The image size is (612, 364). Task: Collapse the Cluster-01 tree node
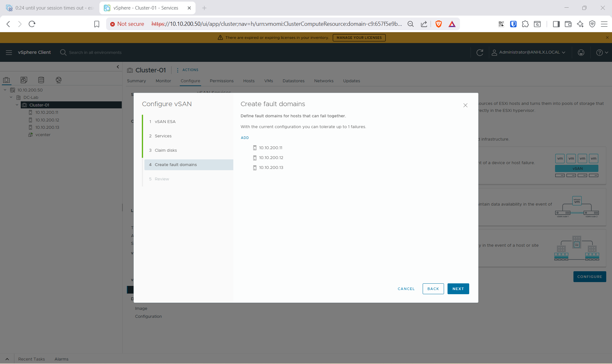click(x=17, y=105)
